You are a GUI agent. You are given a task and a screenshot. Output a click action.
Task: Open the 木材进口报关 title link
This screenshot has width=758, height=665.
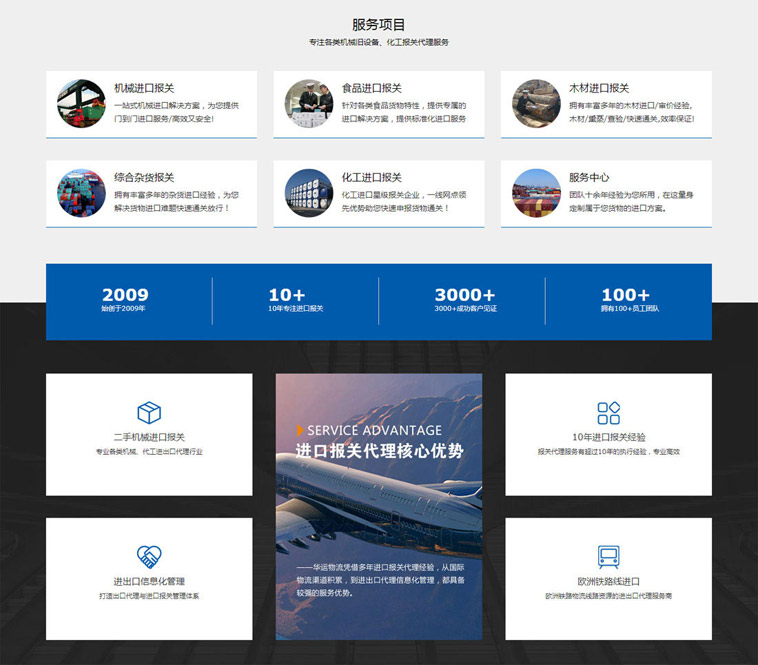point(599,88)
